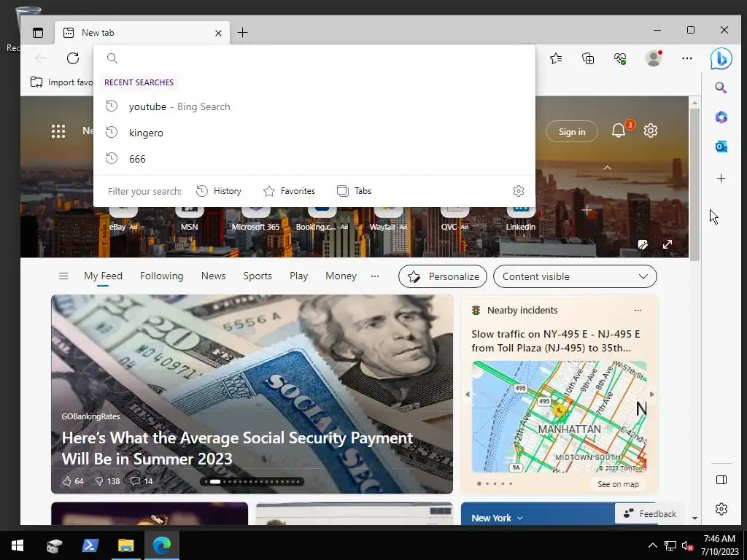Open Social Security Payment headline article

pos(237,448)
